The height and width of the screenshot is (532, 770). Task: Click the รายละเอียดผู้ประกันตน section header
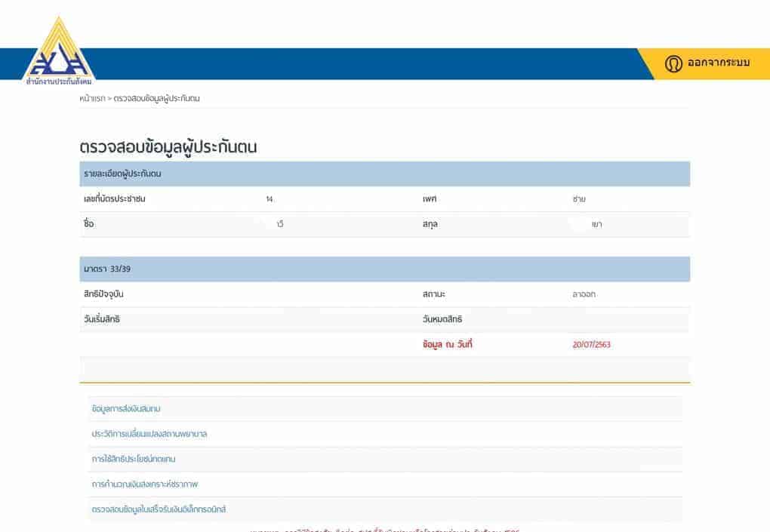tap(122, 174)
